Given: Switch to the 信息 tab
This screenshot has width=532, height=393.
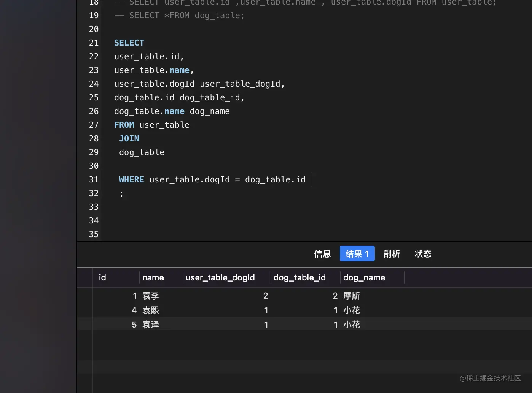Looking at the screenshot, I should (322, 254).
